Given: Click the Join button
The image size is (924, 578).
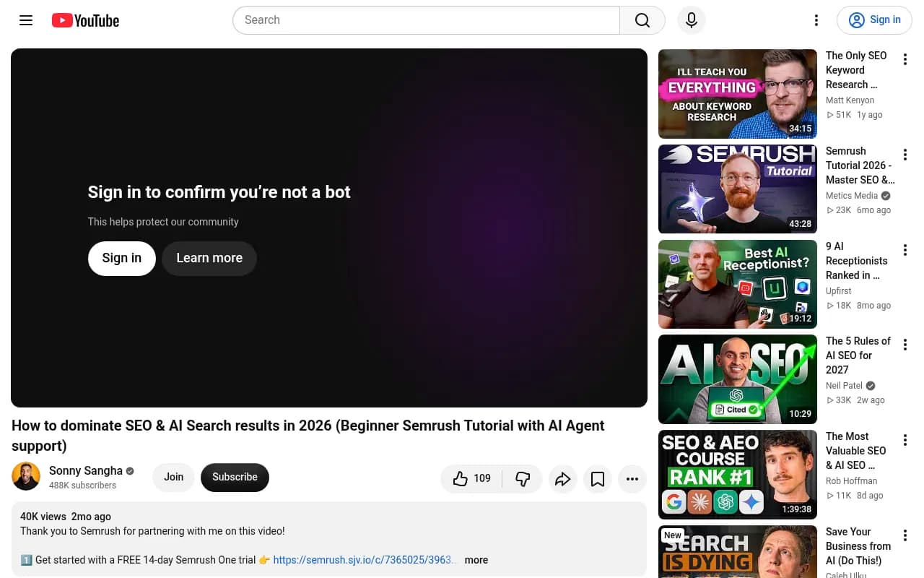Looking at the screenshot, I should [x=173, y=477].
